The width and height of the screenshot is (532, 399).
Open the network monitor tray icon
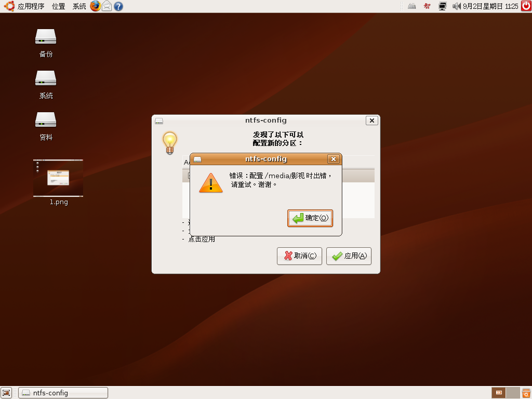[x=442, y=6]
